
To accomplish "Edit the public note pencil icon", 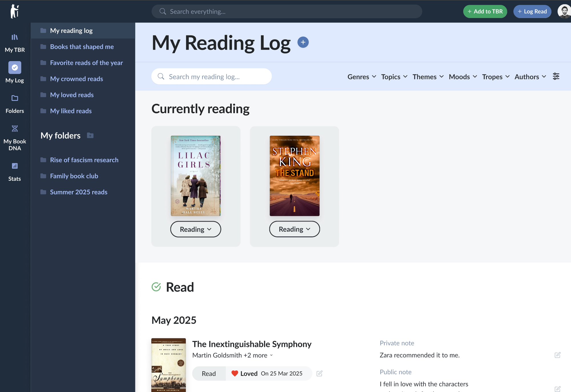I will (557, 389).
